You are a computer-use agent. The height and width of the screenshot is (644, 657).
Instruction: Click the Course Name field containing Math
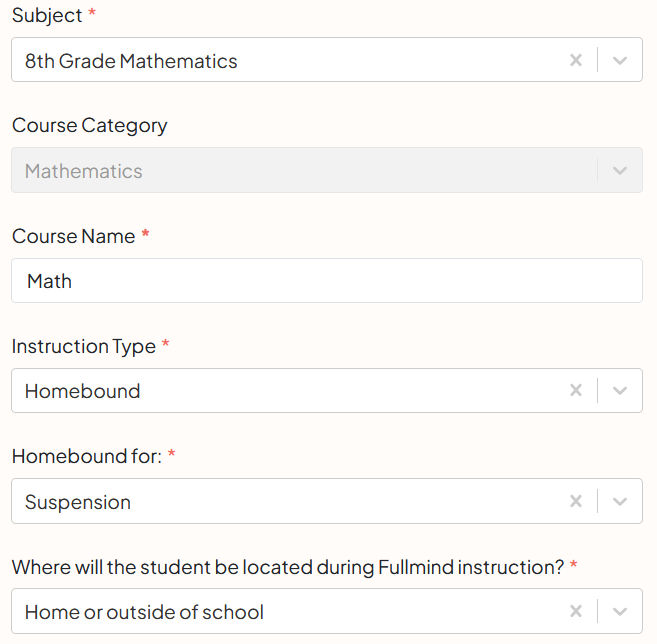327,281
